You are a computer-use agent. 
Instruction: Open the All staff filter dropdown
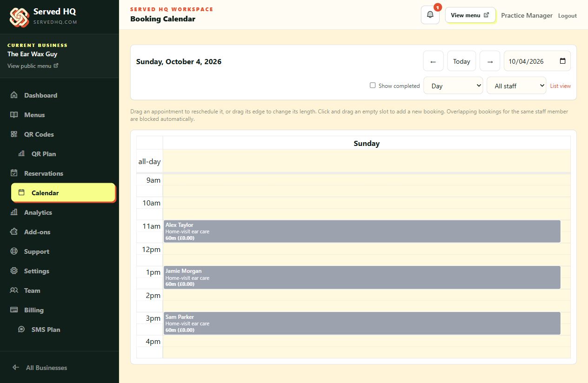click(x=516, y=86)
